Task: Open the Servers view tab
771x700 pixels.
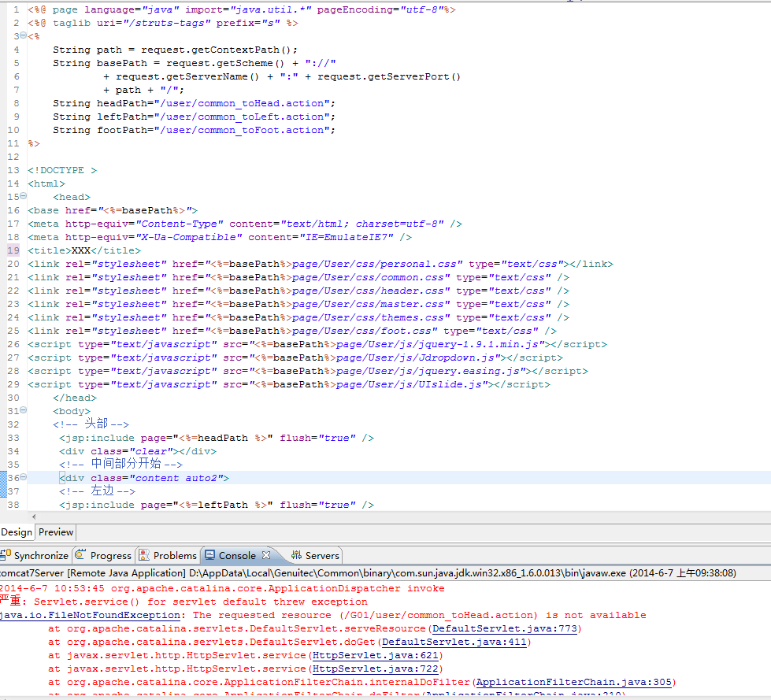Action: pyautogui.click(x=315, y=555)
